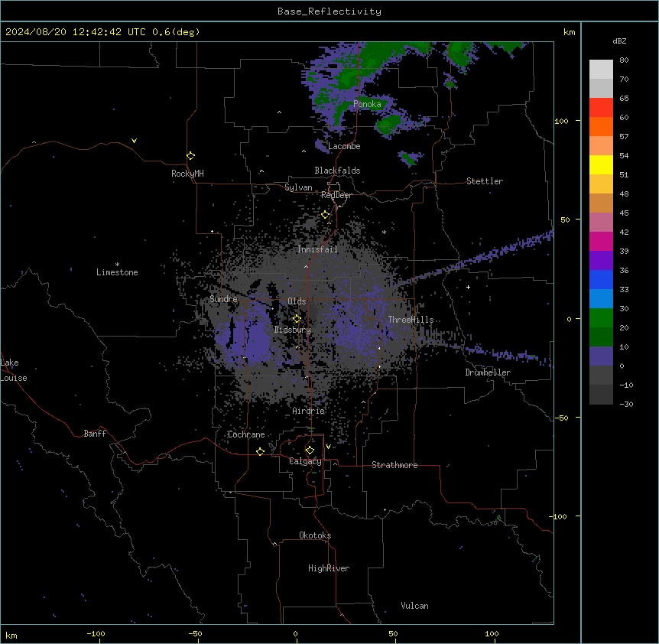Click the Strathmore label
659x644 pixels.
click(x=394, y=465)
